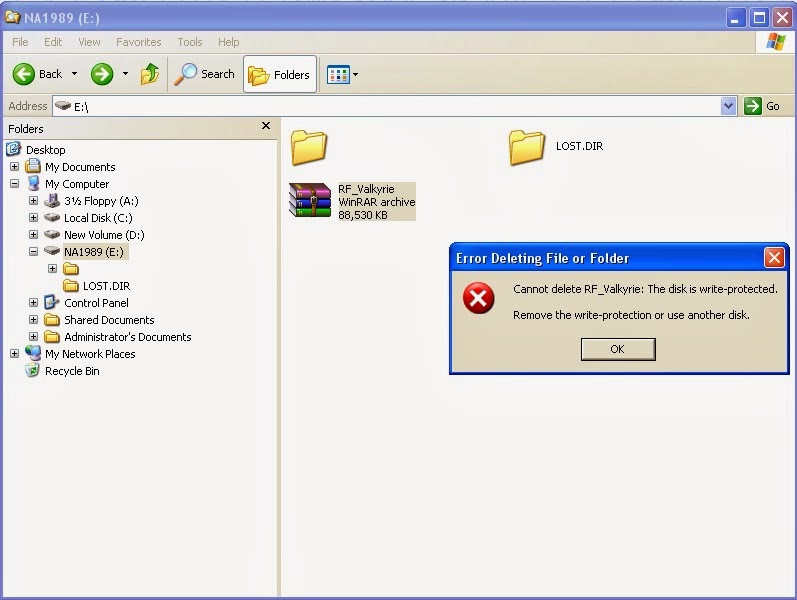Select Desktop in the folder tree
The image size is (797, 600).
pos(45,150)
